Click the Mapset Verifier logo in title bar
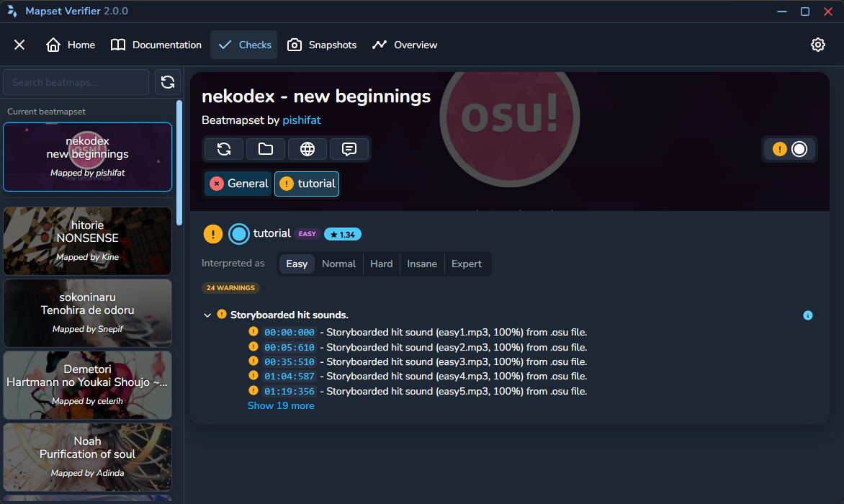 12,12
